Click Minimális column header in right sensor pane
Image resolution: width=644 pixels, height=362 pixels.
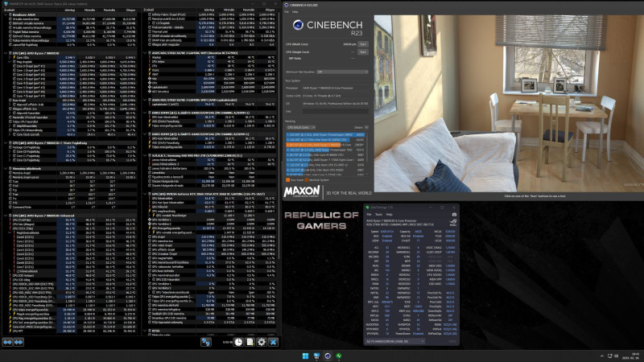[229, 10]
